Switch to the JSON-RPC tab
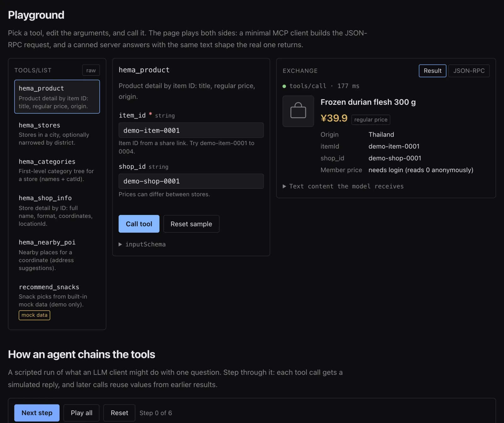Screen dimensions: 504x423 point(469,71)
